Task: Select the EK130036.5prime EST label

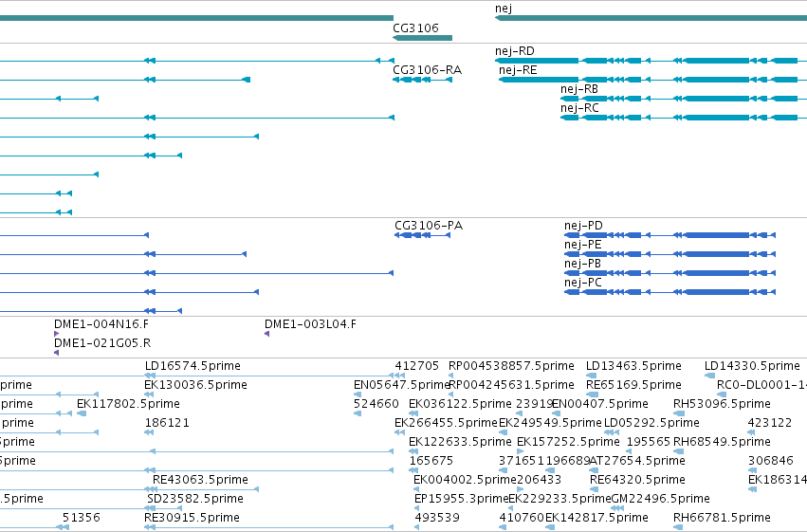Action: point(195,385)
